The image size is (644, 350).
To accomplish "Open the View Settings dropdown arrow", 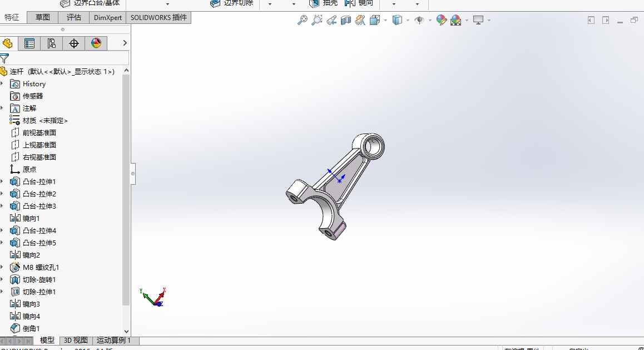I will [x=489, y=20].
